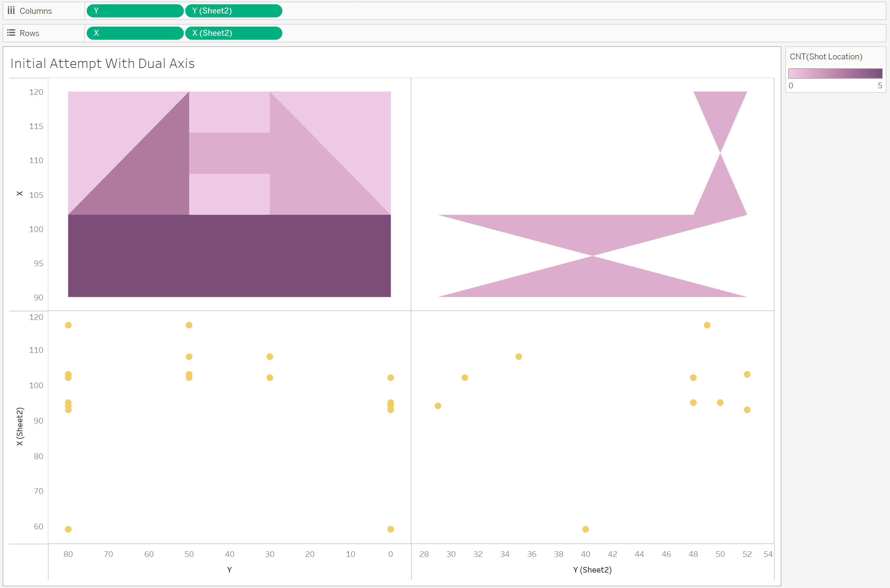Screen dimensions: 890x588
Task: Click the Y (Sheet2) axis title at bottom
Action: pos(593,570)
